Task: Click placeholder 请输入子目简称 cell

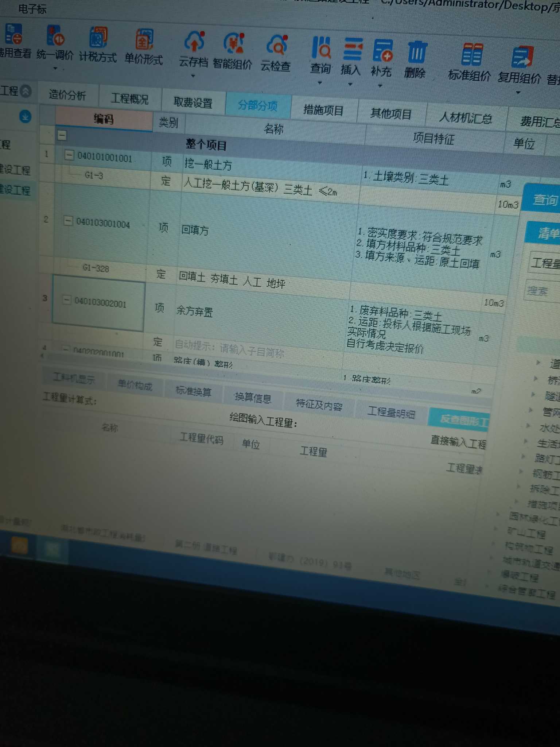Action: [x=252, y=351]
